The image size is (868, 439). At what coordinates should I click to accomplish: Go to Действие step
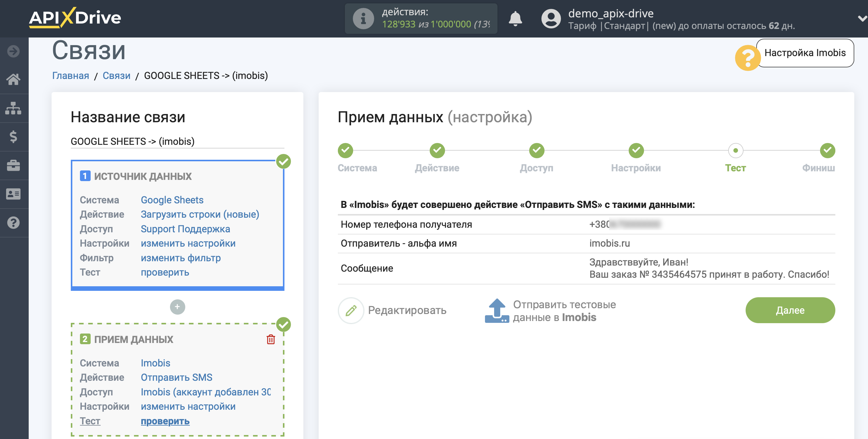pyautogui.click(x=437, y=168)
